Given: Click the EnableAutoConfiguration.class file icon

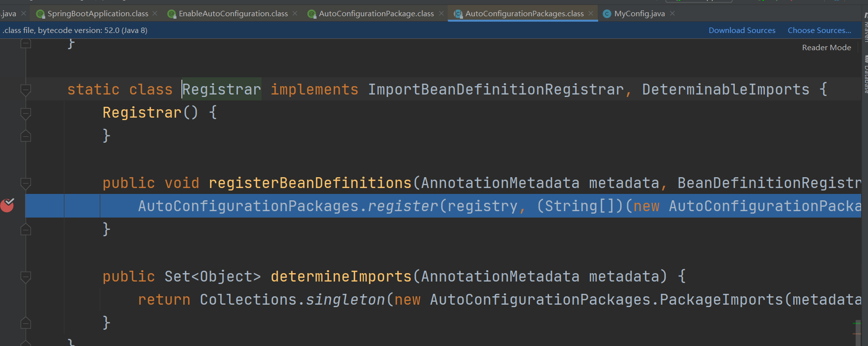Looking at the screenshot, I should (x=172, y=14).
